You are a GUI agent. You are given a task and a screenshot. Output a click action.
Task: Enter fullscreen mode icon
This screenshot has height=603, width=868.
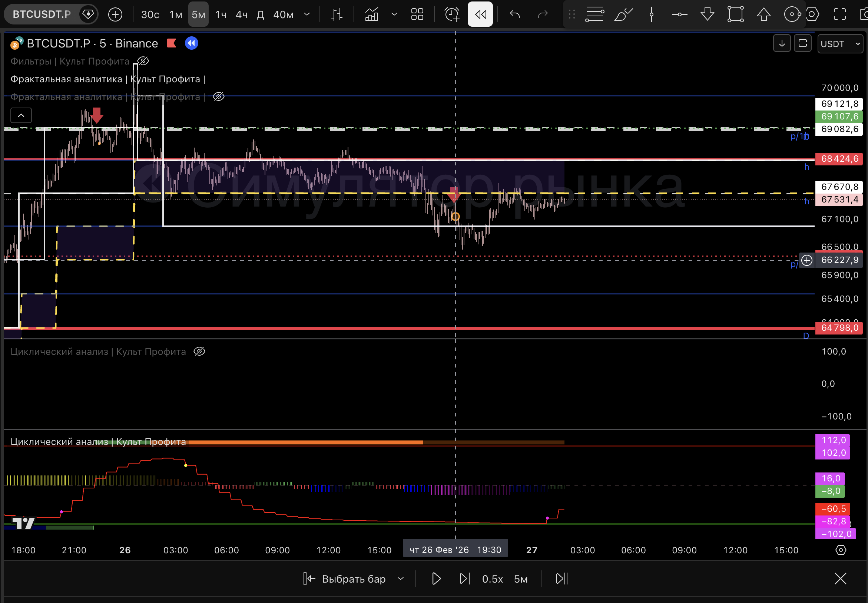839,14
